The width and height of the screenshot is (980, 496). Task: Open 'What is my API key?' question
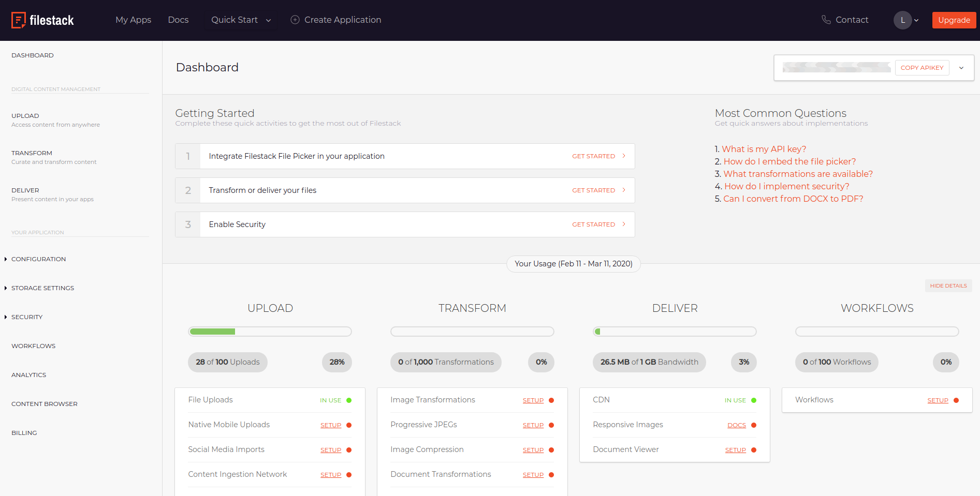(x=764, y=149)
